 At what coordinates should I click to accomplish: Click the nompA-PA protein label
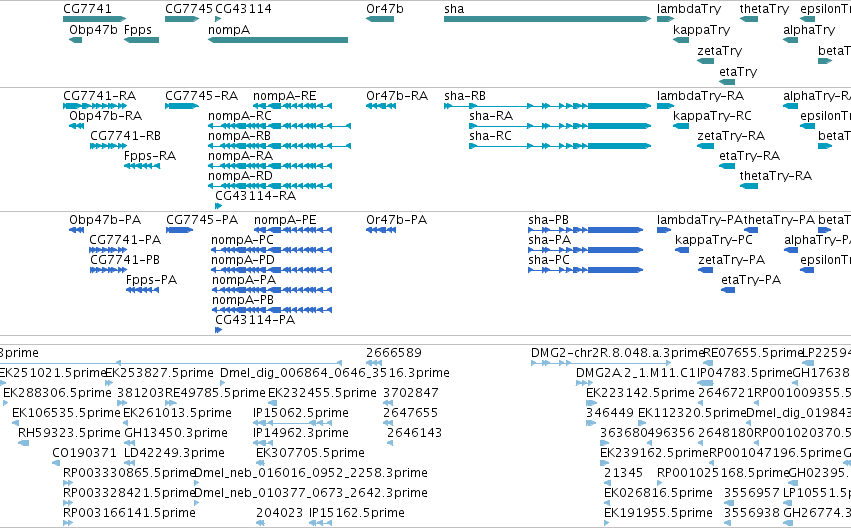point(244,280)
